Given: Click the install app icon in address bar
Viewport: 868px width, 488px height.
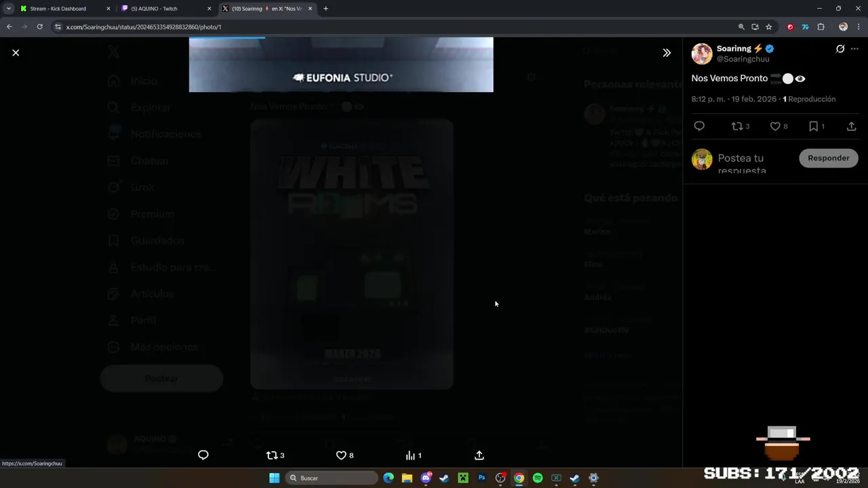Looking at the screenshot, I should [x=755, y=27].
